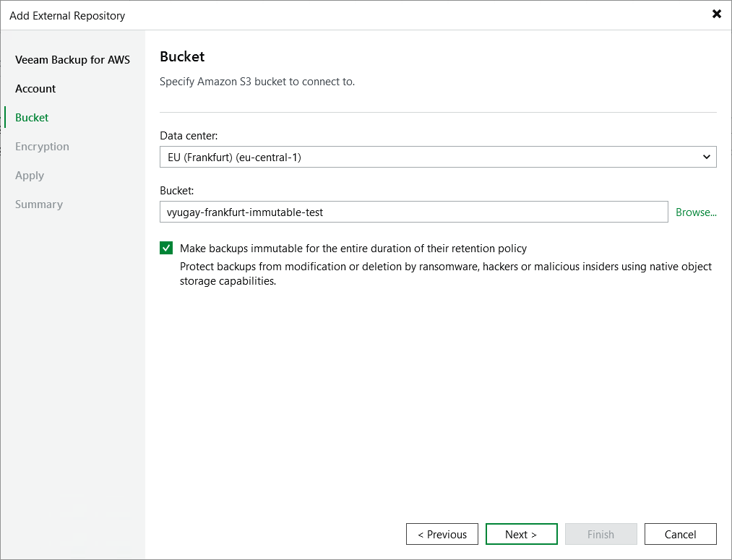Select the bucket name text vyugay-frankfurt-immutable-test

coord(244,212)
